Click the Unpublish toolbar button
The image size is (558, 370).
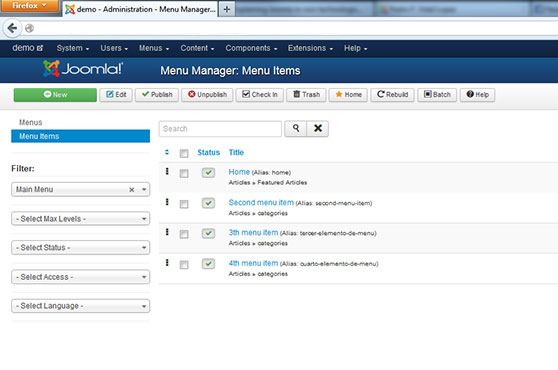[x=207, y=95]
